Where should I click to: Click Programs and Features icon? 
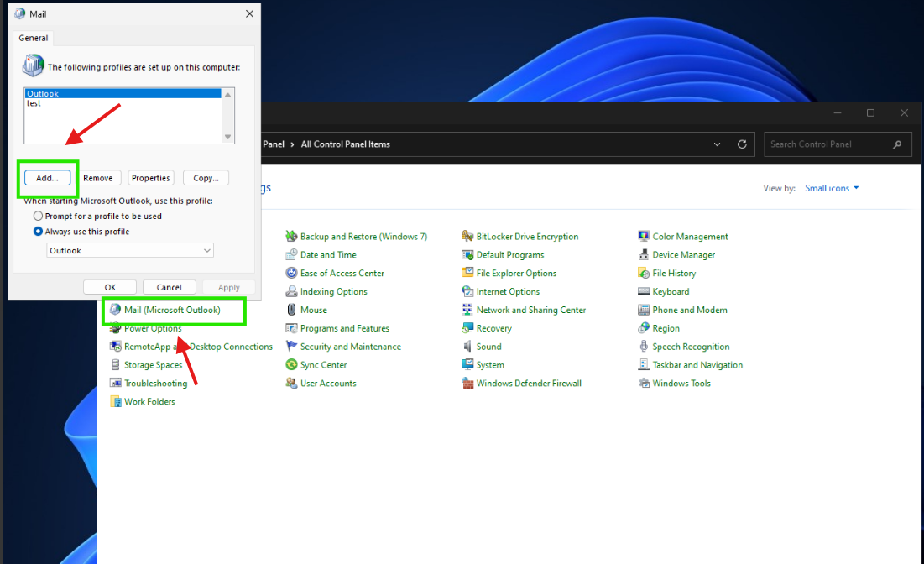pos(291,328)
